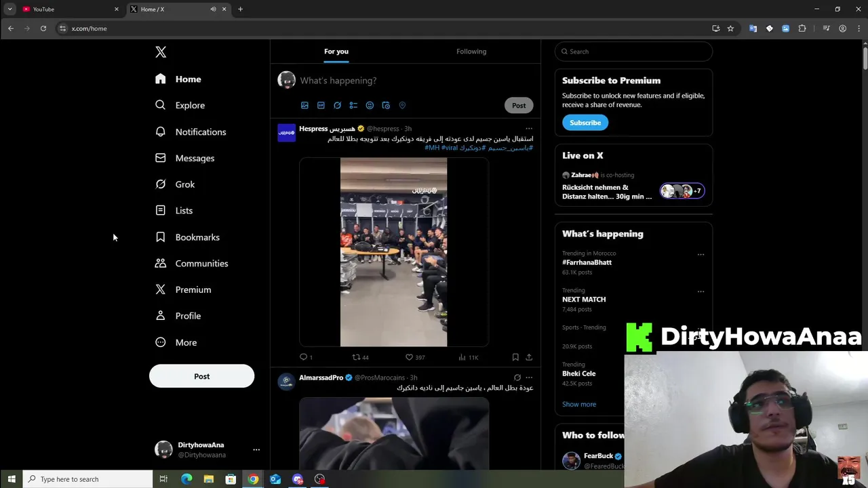Click the Search field on X
The image size is (868, 488).
tap(633, 52)
